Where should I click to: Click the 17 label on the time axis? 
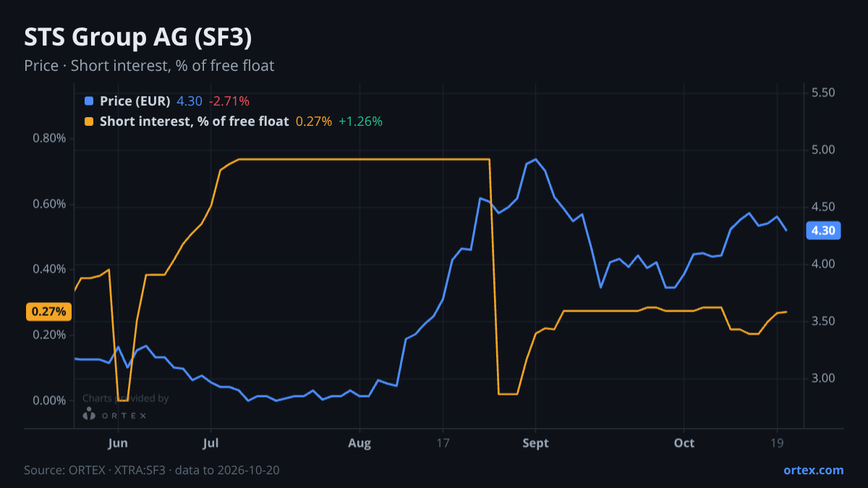coord(443,442)
